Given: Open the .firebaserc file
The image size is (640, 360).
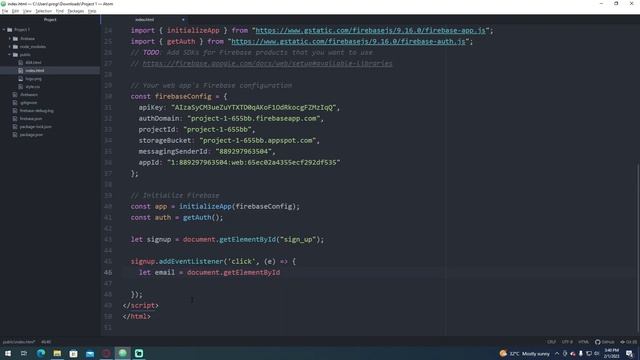Looking at the screenshot, I should 29,95.
